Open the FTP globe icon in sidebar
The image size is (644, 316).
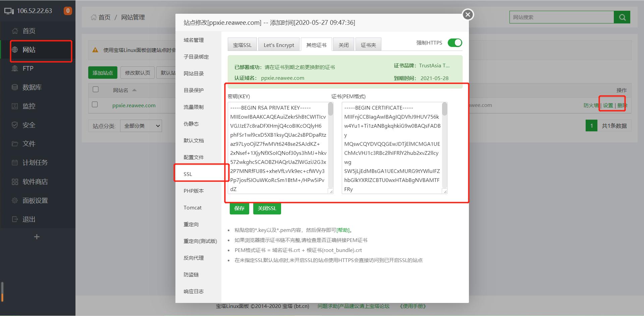[x=15, y=68]
